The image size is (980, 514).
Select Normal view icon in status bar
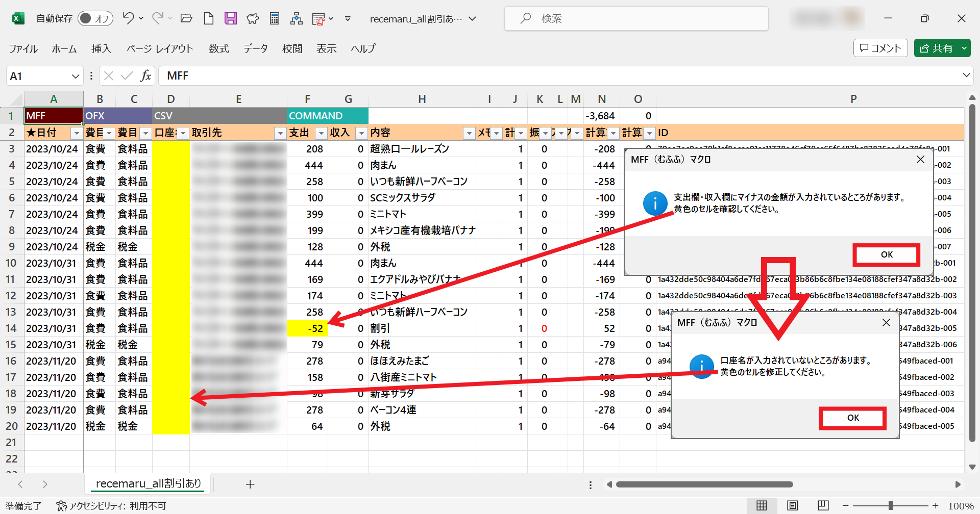point(762,505)
